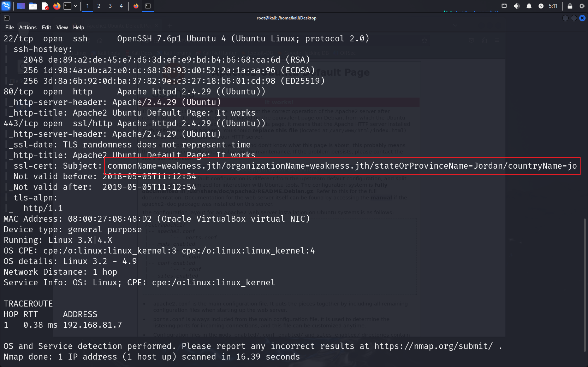This screenshot has height=367, width=588.
Task: Open the terminal window menu icon
Action: point(7,18)
